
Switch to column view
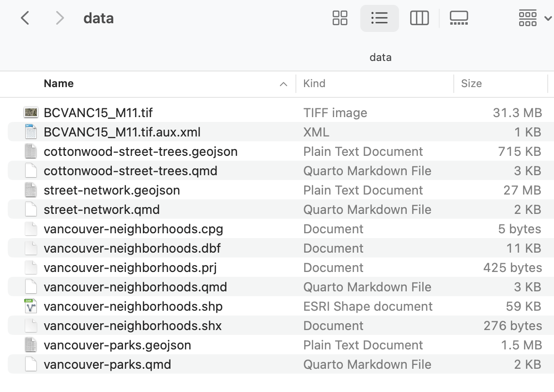[419, 18]
